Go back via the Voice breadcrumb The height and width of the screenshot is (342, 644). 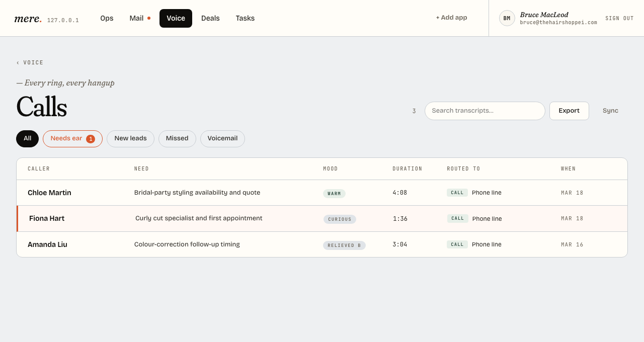point(30,63)
